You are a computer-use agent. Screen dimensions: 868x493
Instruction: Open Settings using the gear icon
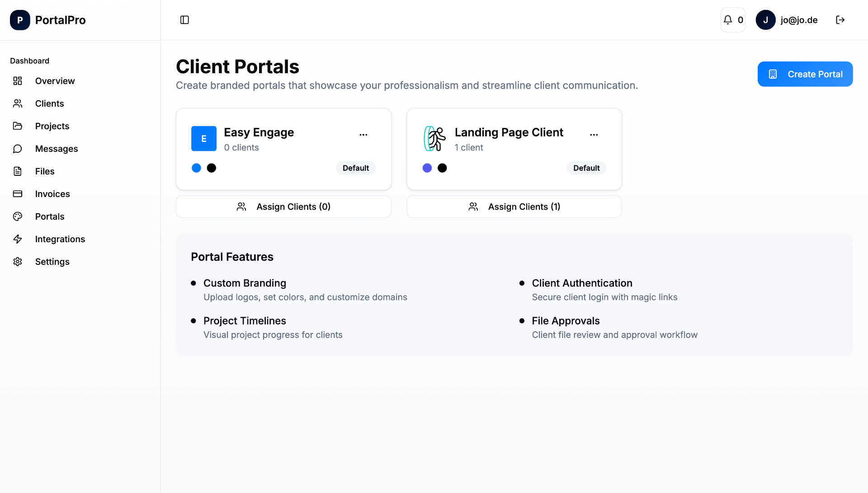pyautogui.click(x=18, y=262)
